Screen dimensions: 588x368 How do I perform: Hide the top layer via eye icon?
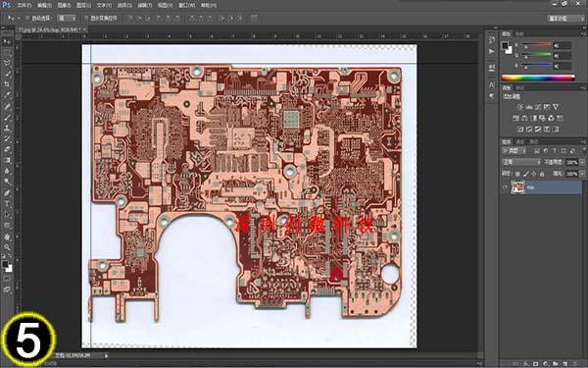[505, 187]
